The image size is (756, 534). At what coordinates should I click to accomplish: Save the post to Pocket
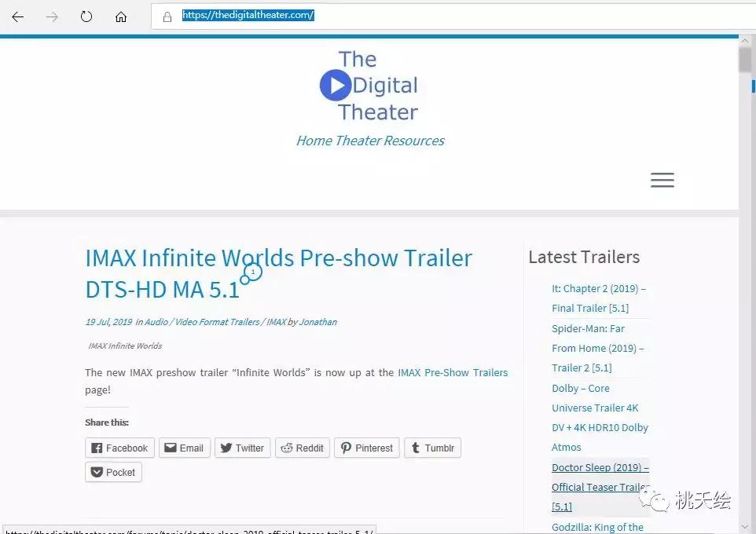click(x=113, y=472)
